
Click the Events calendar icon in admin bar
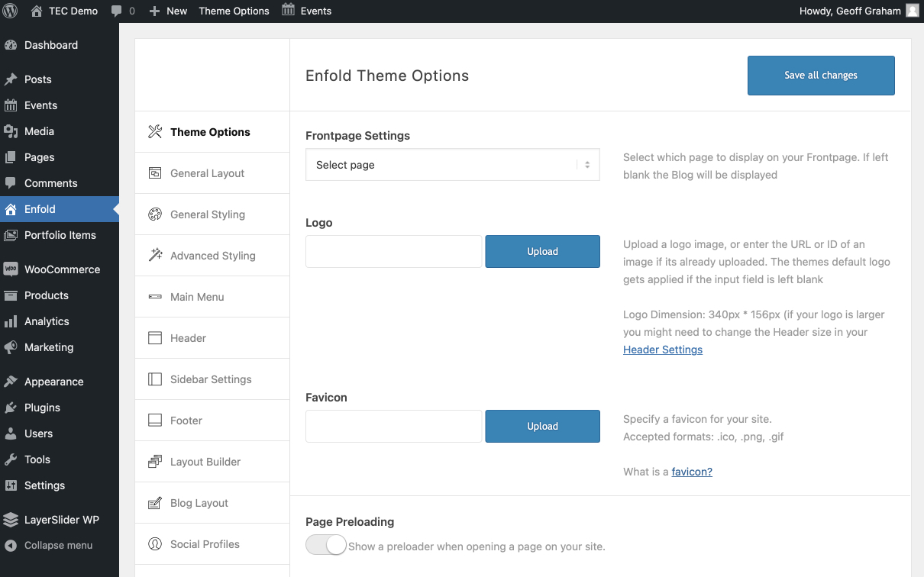[x=288, y=11]
